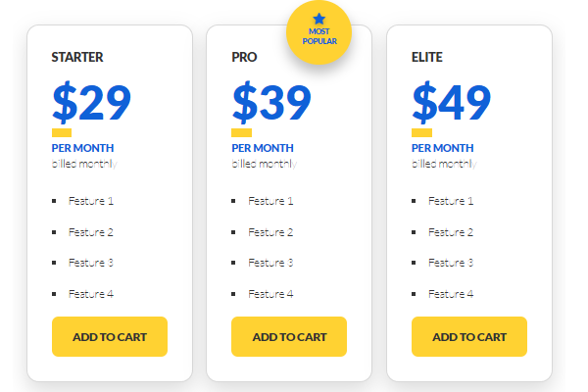Add the Pro plan to cart
This screenshot has width=588, height=392.
289,336
